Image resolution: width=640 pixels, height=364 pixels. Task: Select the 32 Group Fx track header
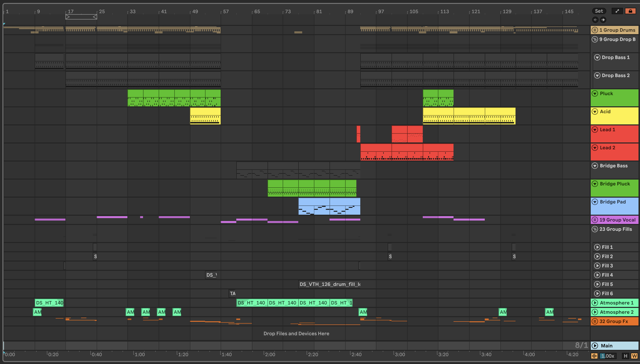pos(617,321)
